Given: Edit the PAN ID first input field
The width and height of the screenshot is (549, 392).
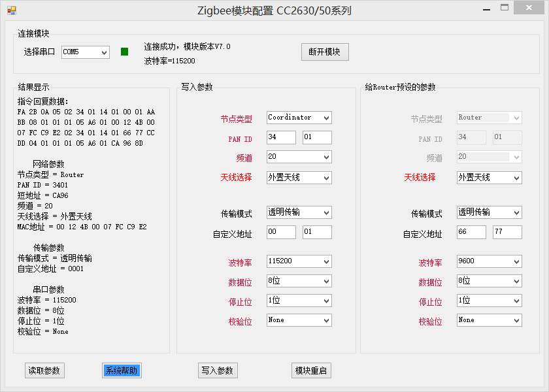Looking at the screenshot, I should [x=280, y=137].
